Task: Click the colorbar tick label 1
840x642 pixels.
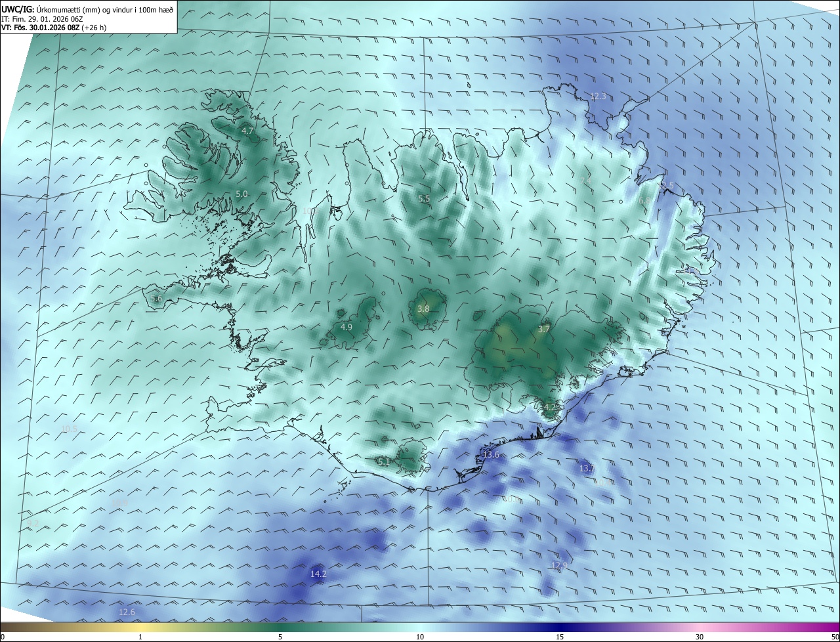Action: point(140,637)
